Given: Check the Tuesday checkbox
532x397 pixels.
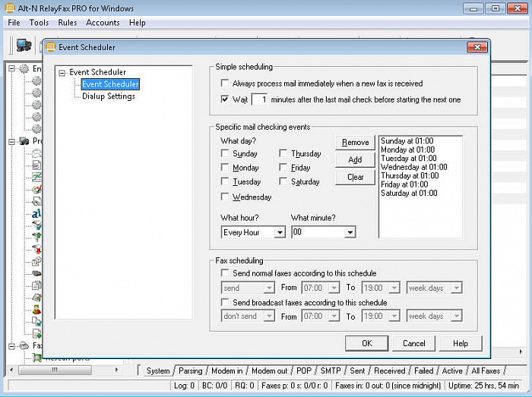Looking at the screenshot, I should [x=225, y=181].
